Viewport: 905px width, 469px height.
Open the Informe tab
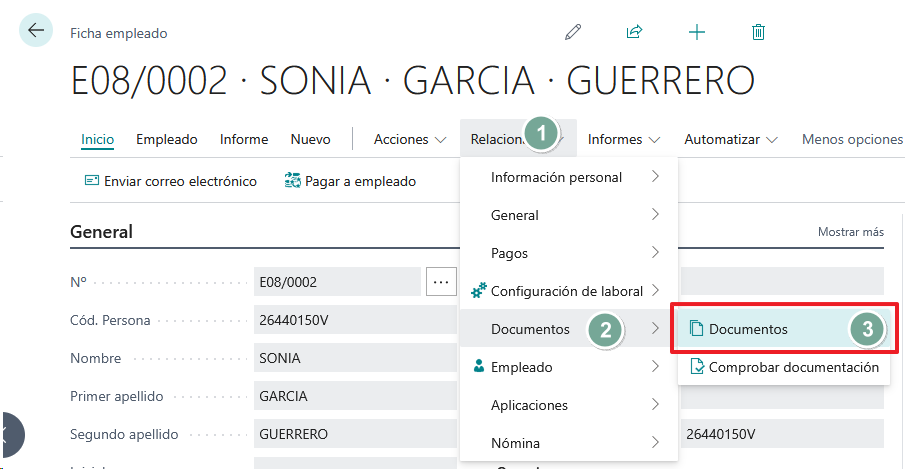(244, 139)
